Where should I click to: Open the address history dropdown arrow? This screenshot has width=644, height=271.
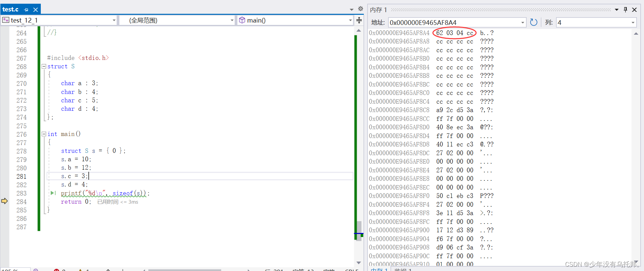[523, 23]
